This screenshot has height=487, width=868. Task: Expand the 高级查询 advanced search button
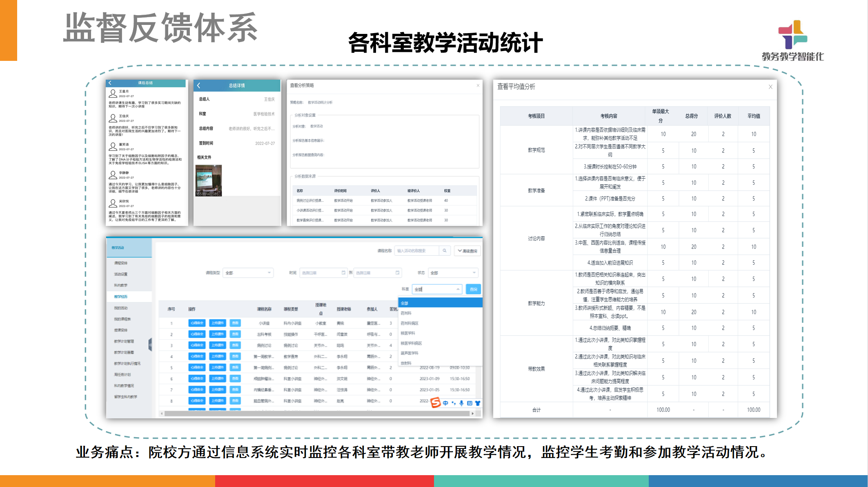pyautogui.click(x=467, y=251)
